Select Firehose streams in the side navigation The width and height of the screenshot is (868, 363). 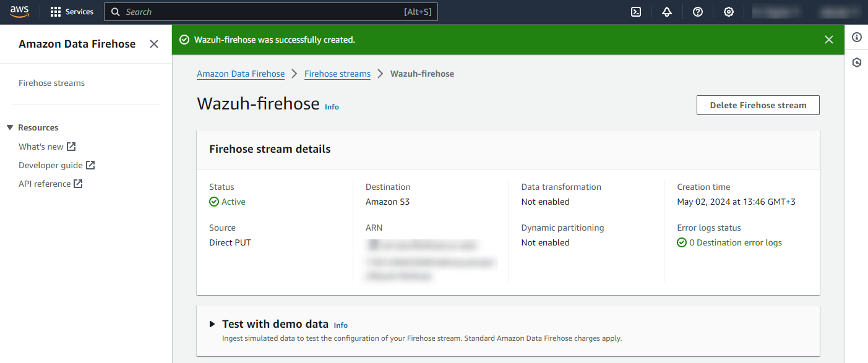52,83
